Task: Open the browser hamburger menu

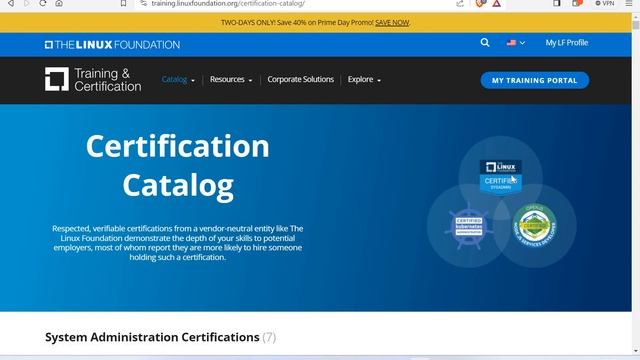Action: (629, 3)
